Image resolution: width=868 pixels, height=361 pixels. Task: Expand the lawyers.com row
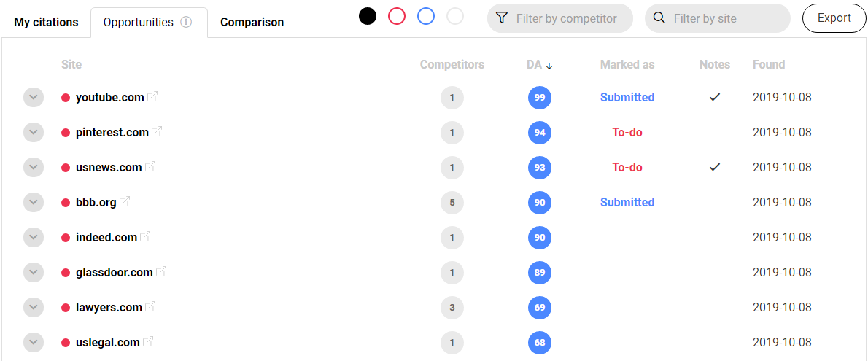coord(34,307)
